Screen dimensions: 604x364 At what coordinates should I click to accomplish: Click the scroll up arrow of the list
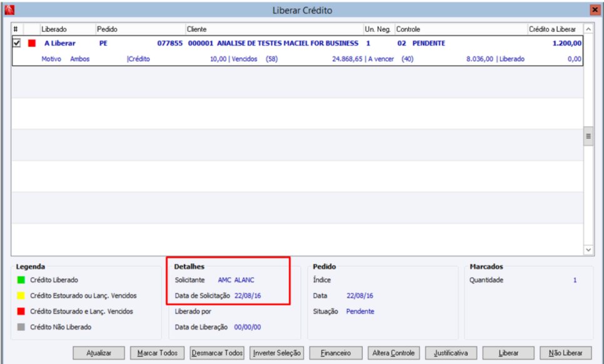pyautogui.click(x=588, y=29)
